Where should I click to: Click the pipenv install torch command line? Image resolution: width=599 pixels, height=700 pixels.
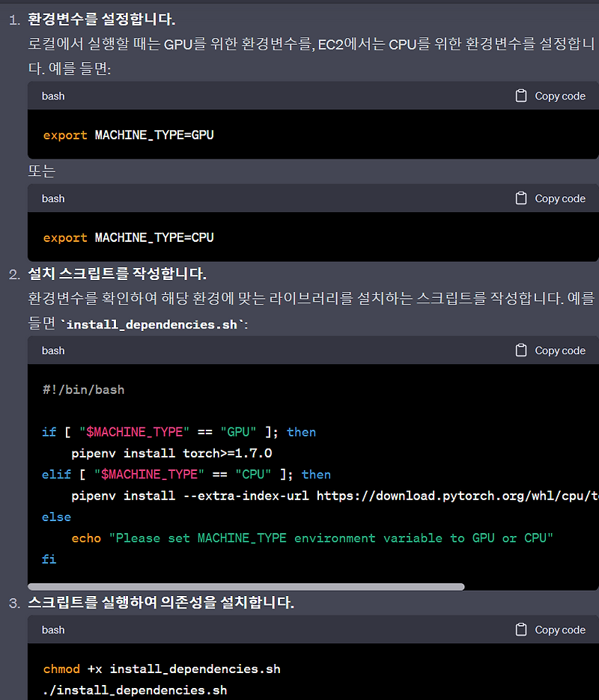pos(172,452)
